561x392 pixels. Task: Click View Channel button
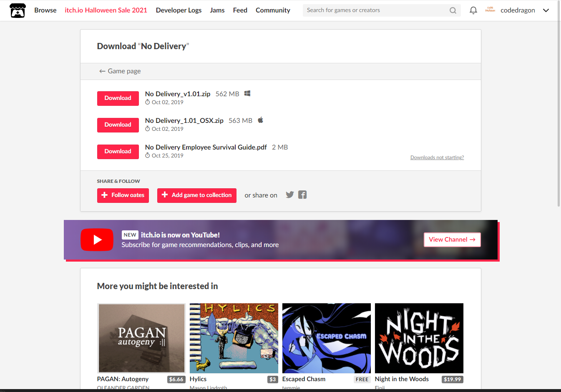click(452, 240)
